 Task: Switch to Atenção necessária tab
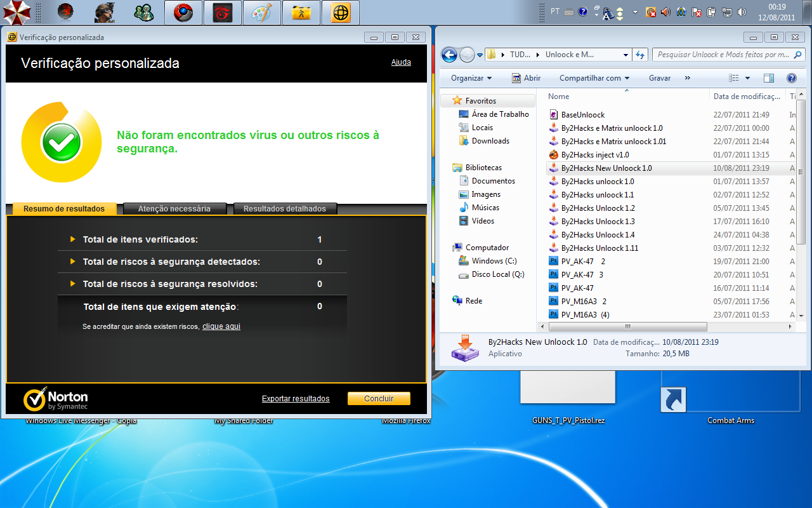tap(174, 209)
